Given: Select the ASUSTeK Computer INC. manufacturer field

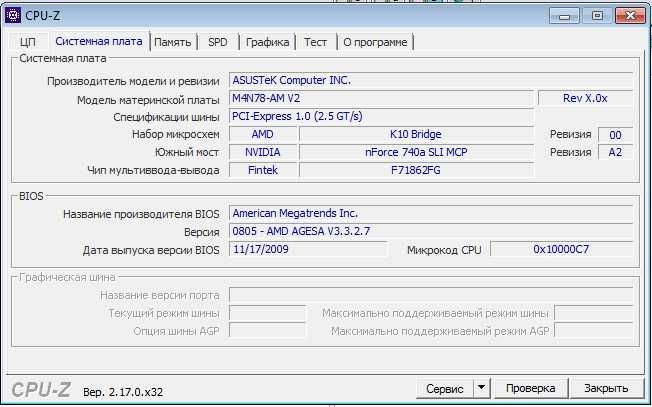Looking at the screenshot, I should [x=431, y=80].
